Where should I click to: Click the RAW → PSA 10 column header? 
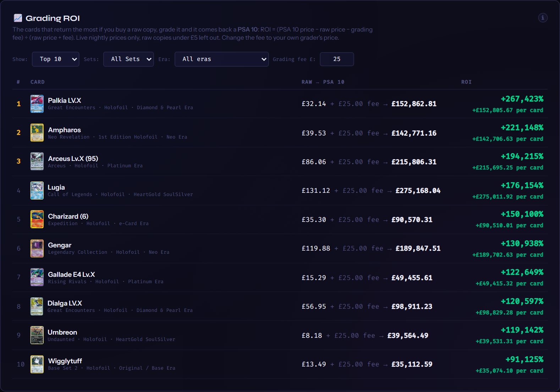pos(323,82)
